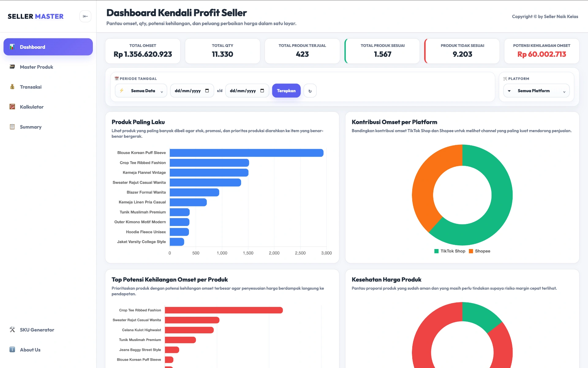Click the Outer Kimono Motif Modern bar

(179, 222)
